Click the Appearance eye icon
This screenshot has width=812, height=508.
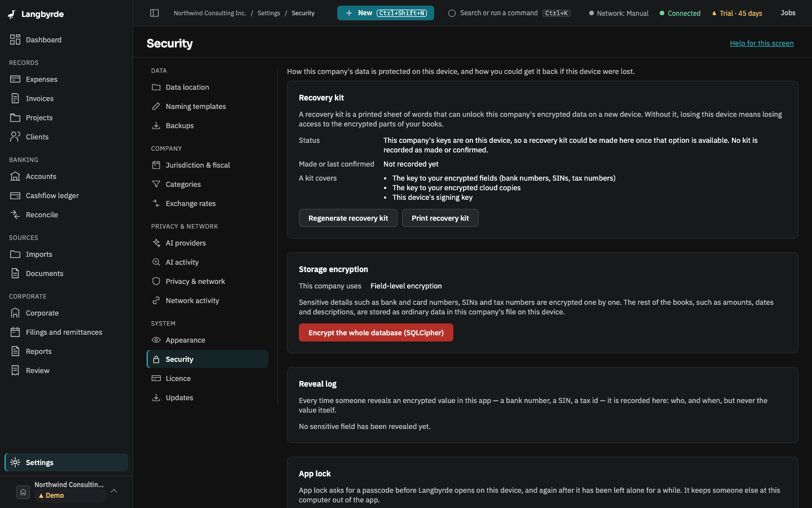point(156,340)
